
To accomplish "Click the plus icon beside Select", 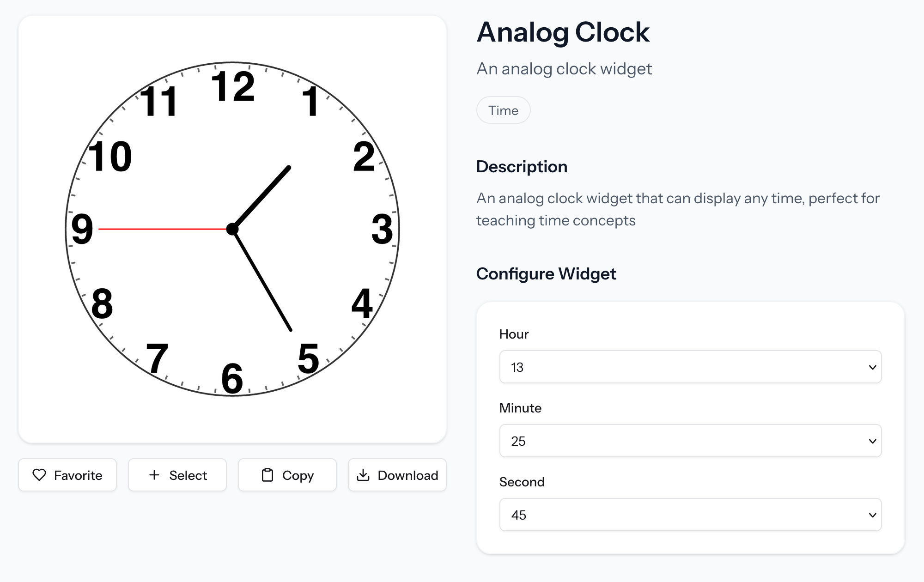I will (x=154, y=475).
